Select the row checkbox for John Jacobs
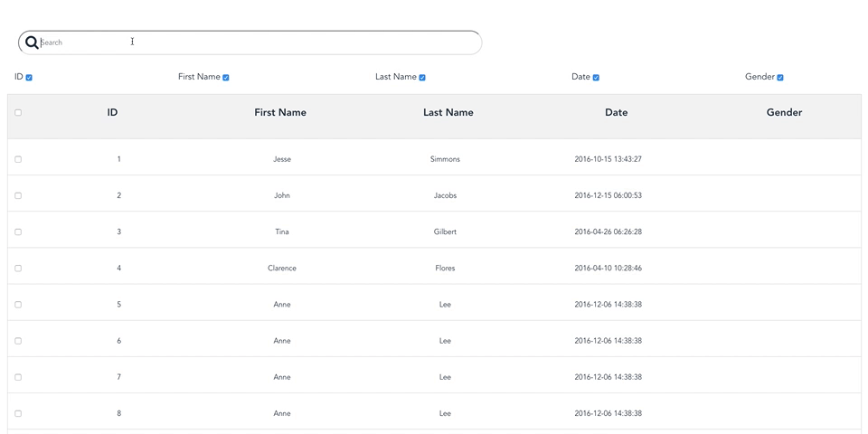 (18, 195)
